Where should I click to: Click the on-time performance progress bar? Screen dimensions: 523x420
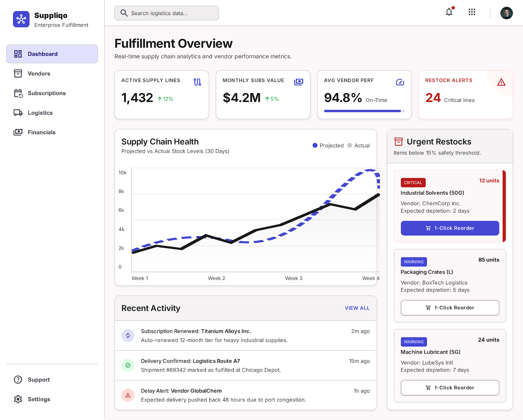(x=364, y=111)
